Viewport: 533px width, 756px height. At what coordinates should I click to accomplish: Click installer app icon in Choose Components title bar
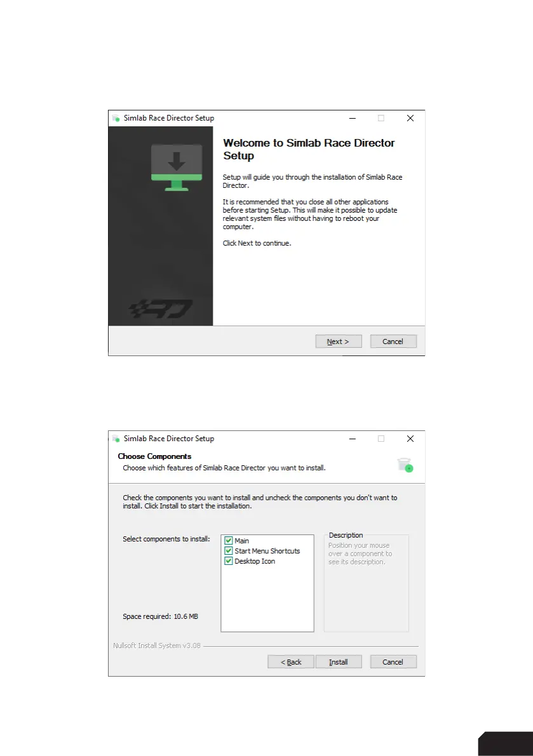pos(116,439)
